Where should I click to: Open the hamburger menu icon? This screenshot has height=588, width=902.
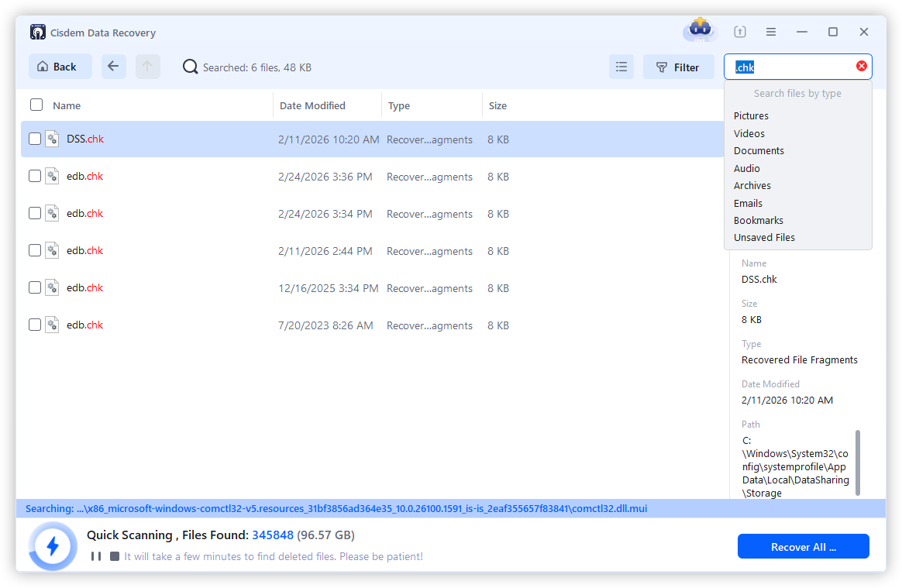coord(770,32)
